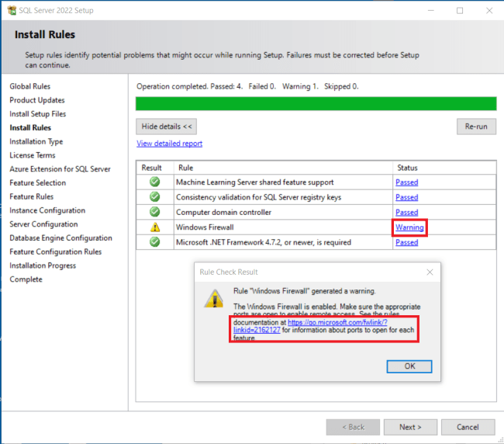Select License Terms step in sidebar

[x=32, y=155]
